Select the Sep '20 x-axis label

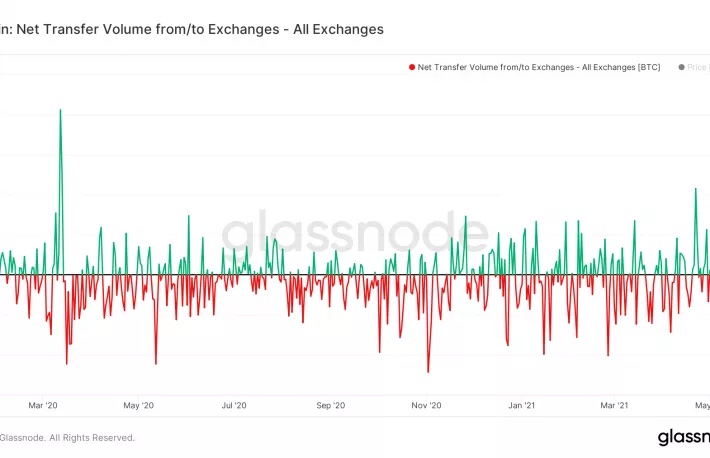330,405
